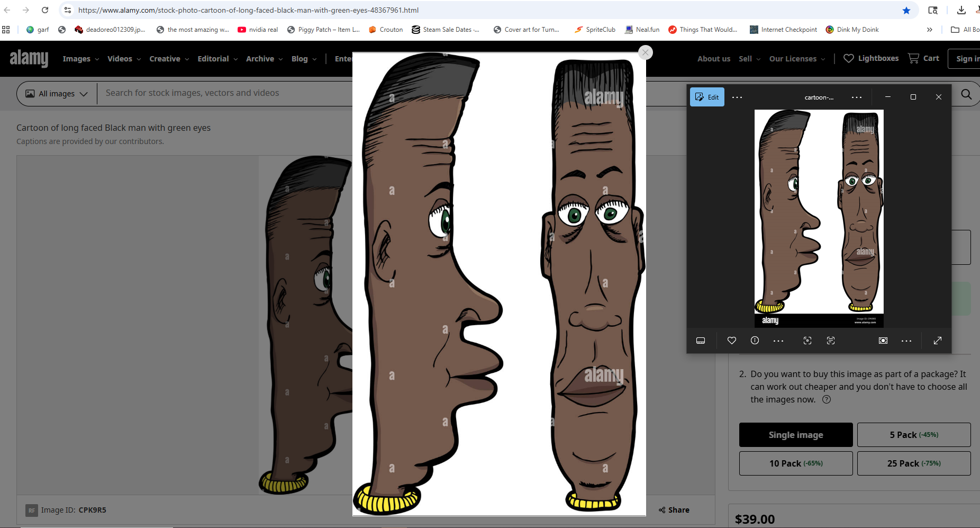Select the Single image purchase option
This screenshot has width=980, height=528.
796,435
